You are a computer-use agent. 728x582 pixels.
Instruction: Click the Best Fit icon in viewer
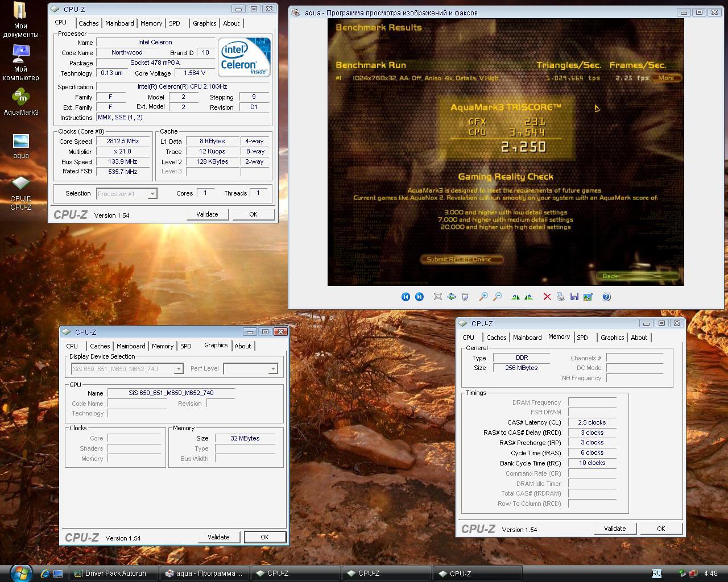tap(437, 297)
